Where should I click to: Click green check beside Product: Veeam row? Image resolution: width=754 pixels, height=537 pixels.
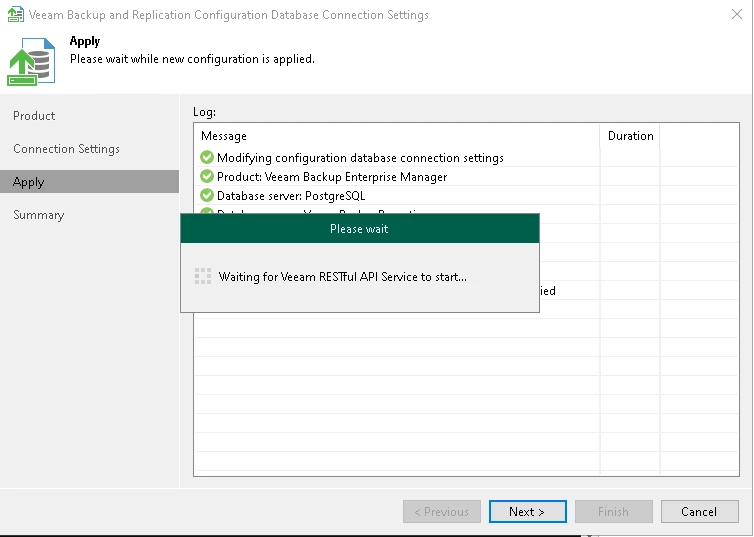pyautogui.click(x=207, y=176)
